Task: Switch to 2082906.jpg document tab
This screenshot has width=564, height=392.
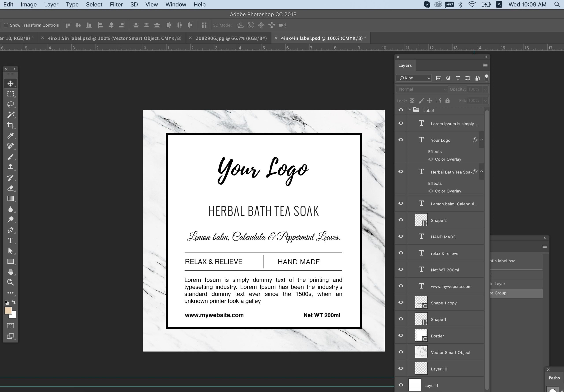Action: [231, 38]
